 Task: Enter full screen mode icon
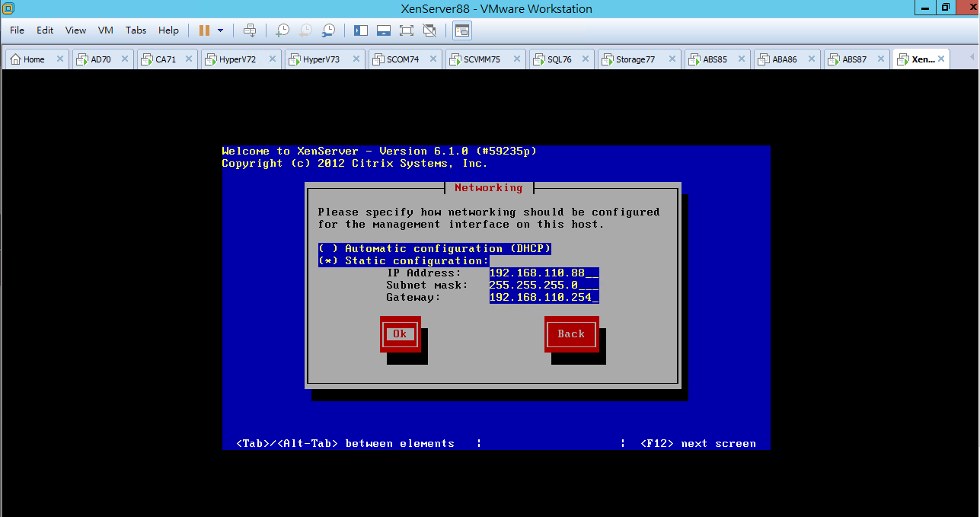coord(406,30)
